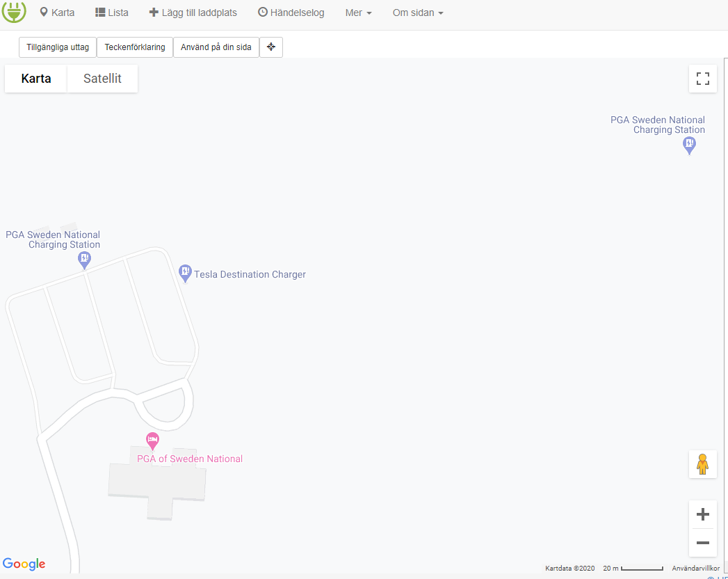Click Tillgängliga uttag button
Screen dimensions: 728x579
coord(58,47)
